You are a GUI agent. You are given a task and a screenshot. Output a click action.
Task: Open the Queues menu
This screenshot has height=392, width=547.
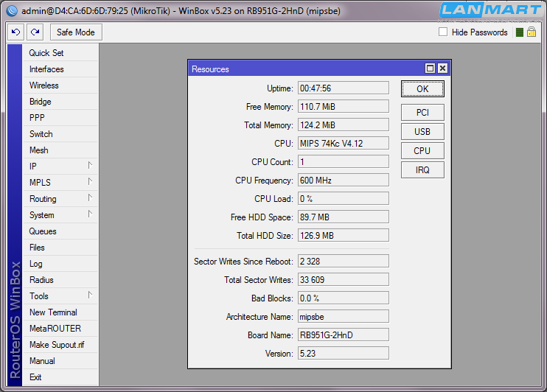click(60, 231)
